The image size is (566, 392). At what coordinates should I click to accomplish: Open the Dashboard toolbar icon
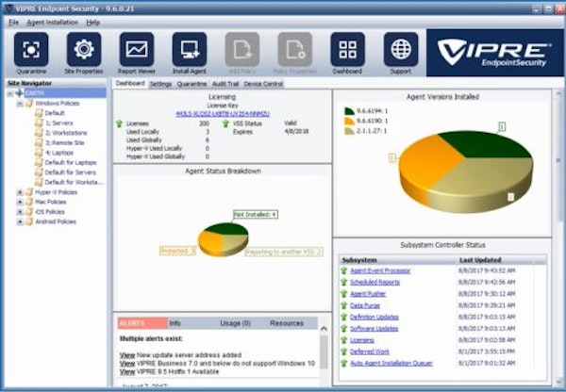347,49
